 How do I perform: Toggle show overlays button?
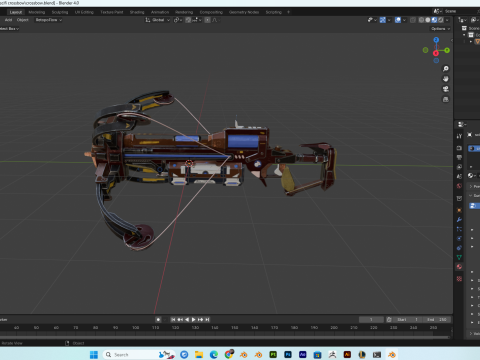(x=398, y=20)
